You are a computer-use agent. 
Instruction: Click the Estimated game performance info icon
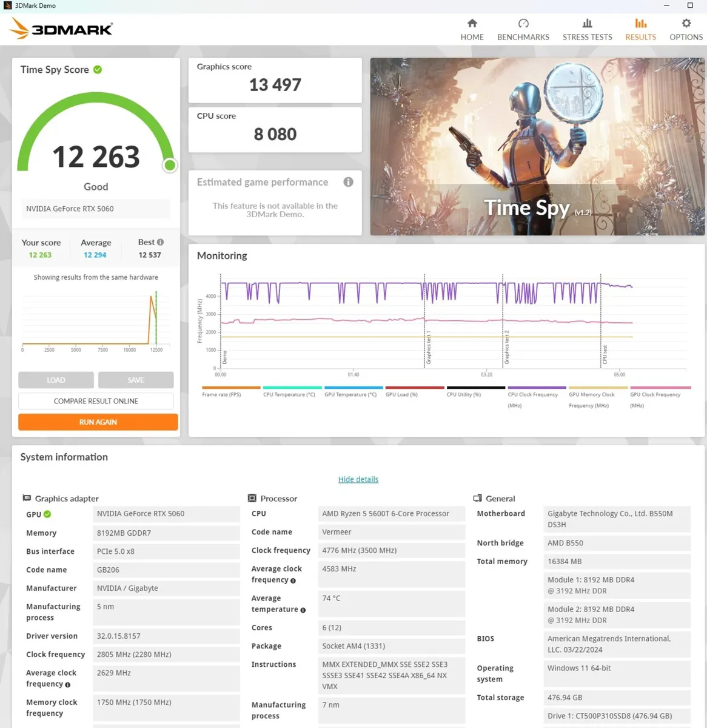(x=348, y=182)
